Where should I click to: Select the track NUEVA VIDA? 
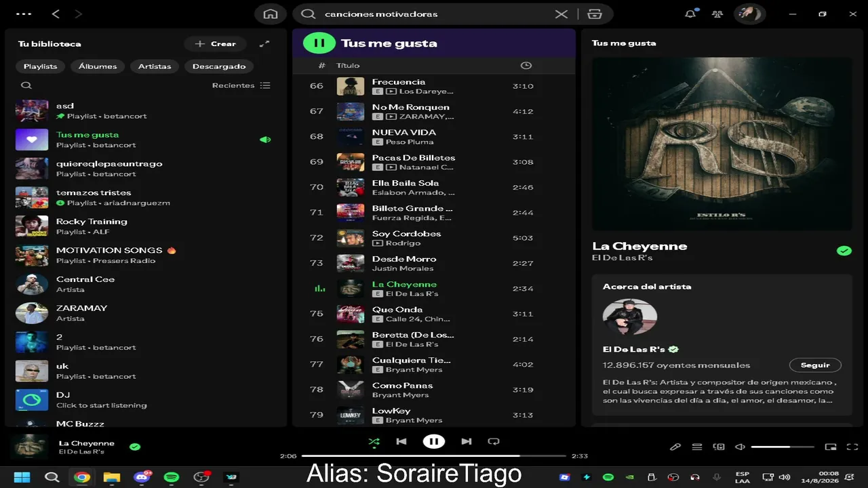click(x=434, y=137)
